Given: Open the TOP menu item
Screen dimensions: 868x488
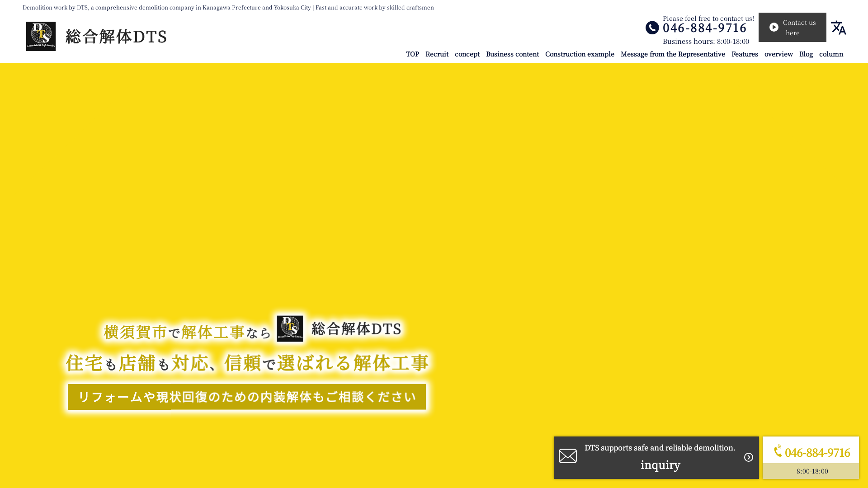Looking at the screenshot, I should click(x=412, y=54).
